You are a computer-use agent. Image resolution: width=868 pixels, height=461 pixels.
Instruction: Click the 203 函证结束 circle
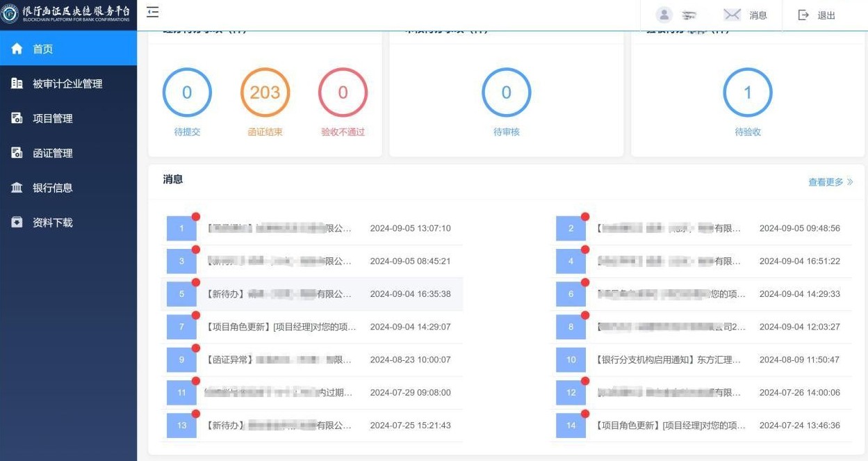click(x=265, y=92)
